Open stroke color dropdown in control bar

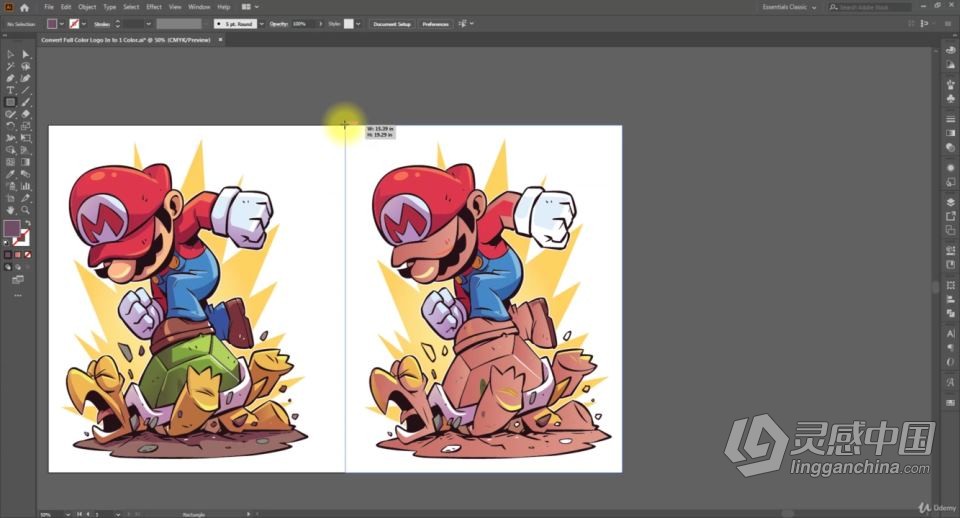pos(84,24)
